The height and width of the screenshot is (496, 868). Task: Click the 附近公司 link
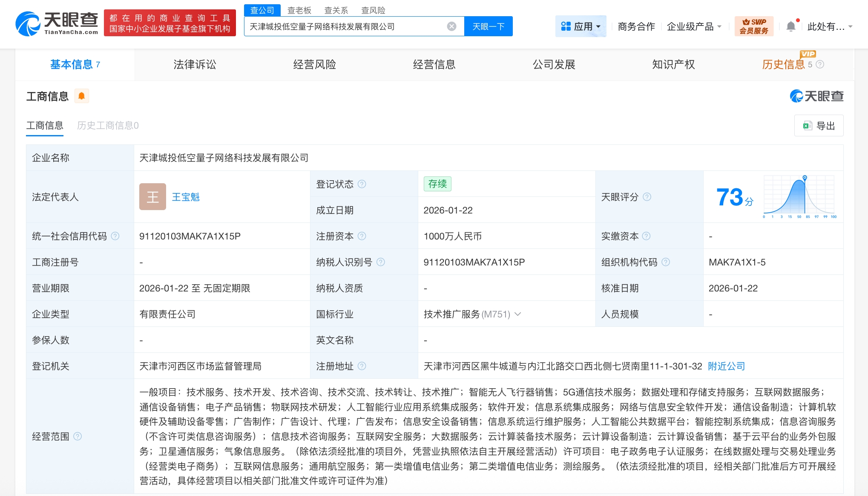[726, 366]
